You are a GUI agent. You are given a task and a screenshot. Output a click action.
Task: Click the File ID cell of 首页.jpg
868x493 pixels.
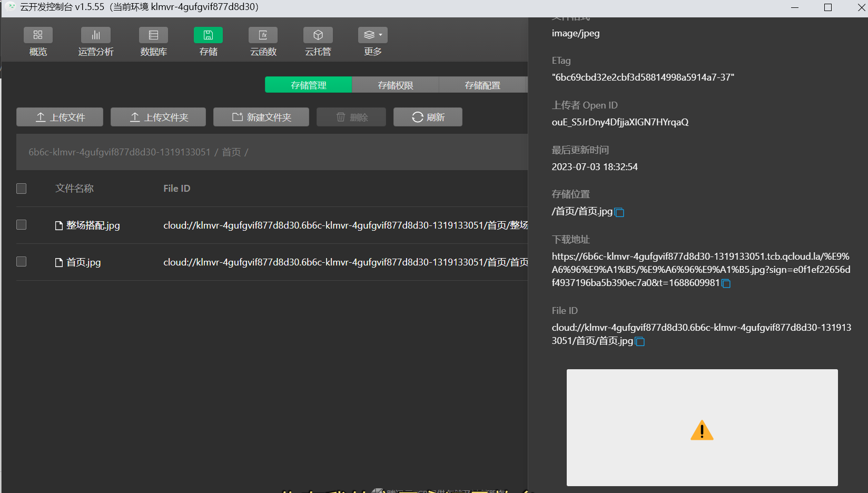346,262
